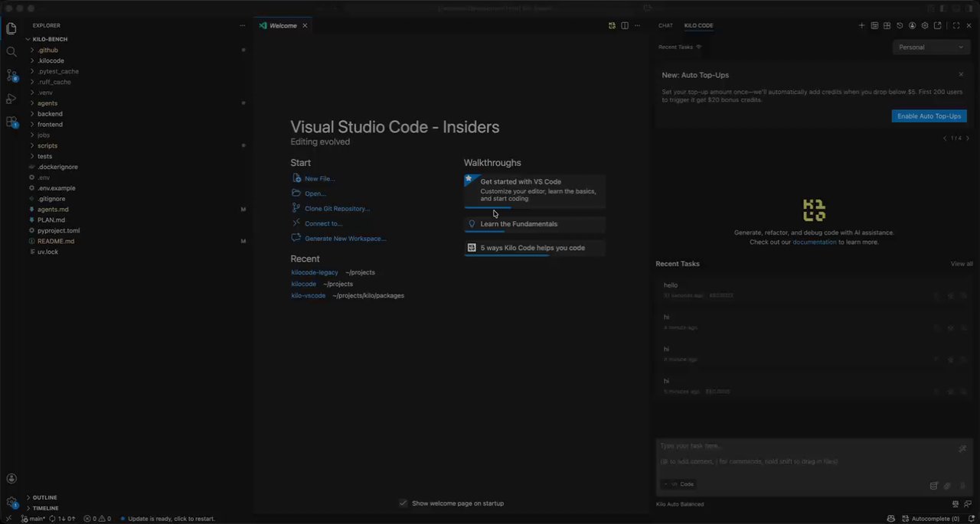Open the Source Control view icon

click(11, 75)
